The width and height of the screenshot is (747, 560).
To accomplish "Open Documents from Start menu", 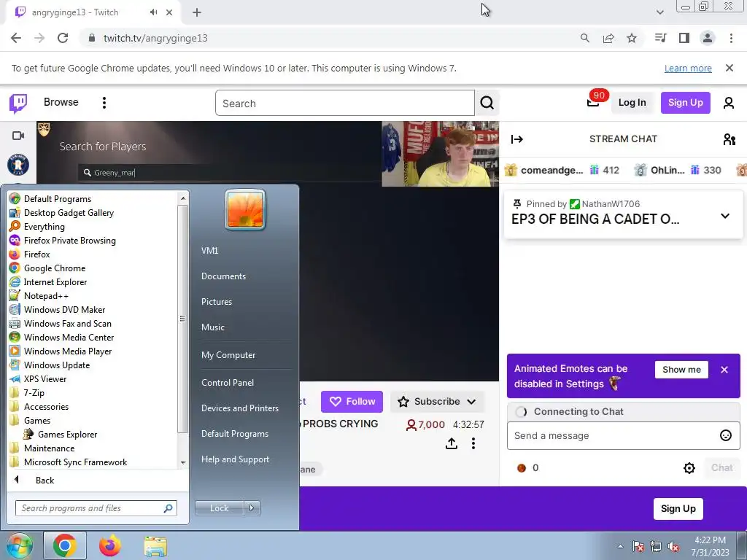I will [x=223, y=276].
